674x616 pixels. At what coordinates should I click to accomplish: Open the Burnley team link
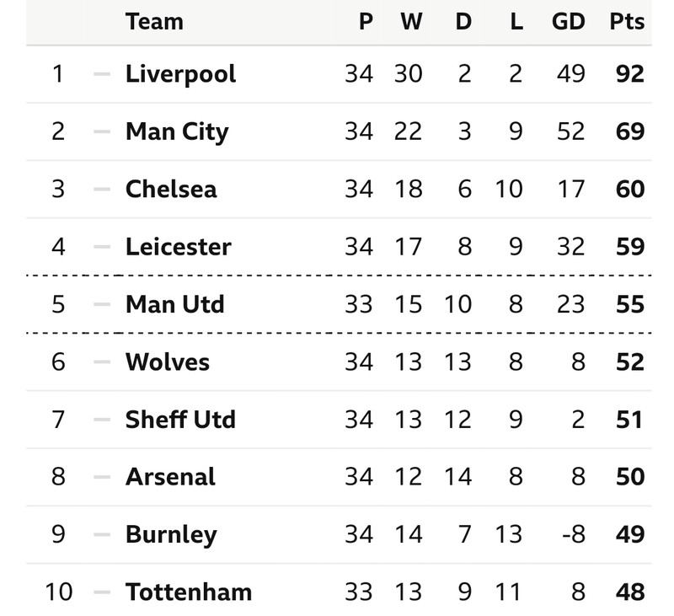click(x=171, y=535)
